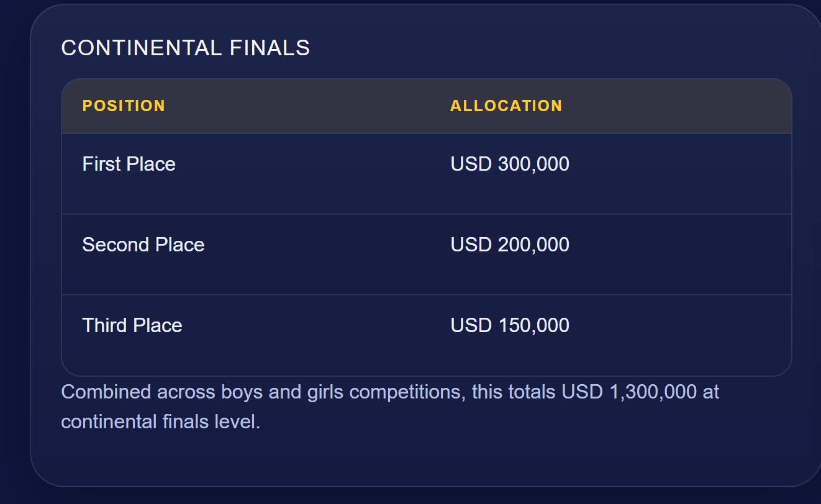Click the USD 300,000 allocation value
Screen dimensions: 821x504
[x=510, y=164]
